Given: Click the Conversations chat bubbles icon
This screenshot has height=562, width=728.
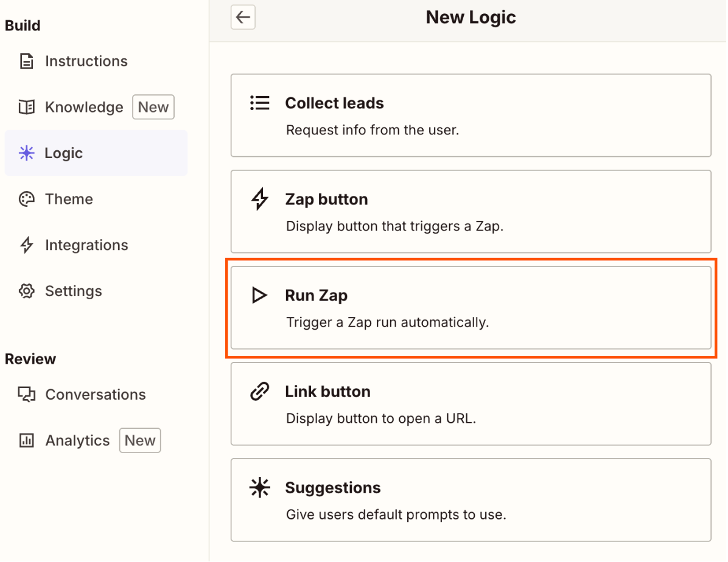Looking at the screenshot, I should tap(26, 395).
